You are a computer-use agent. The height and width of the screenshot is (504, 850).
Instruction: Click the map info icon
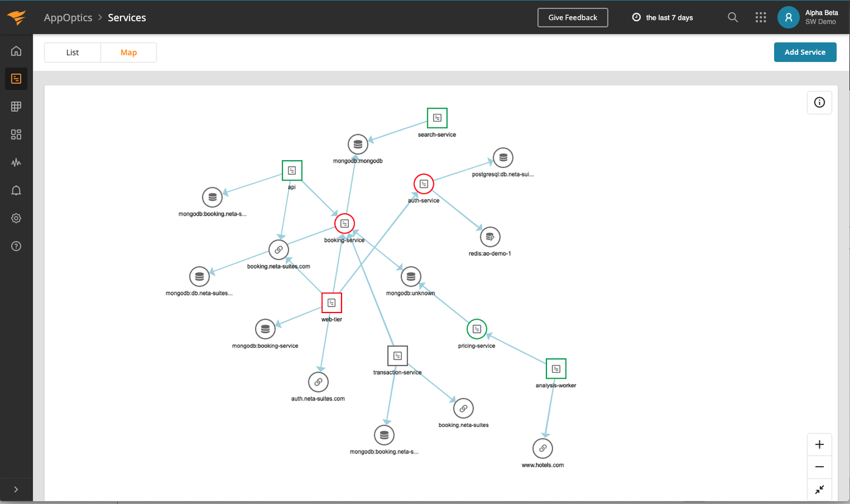tap(819, 102)
